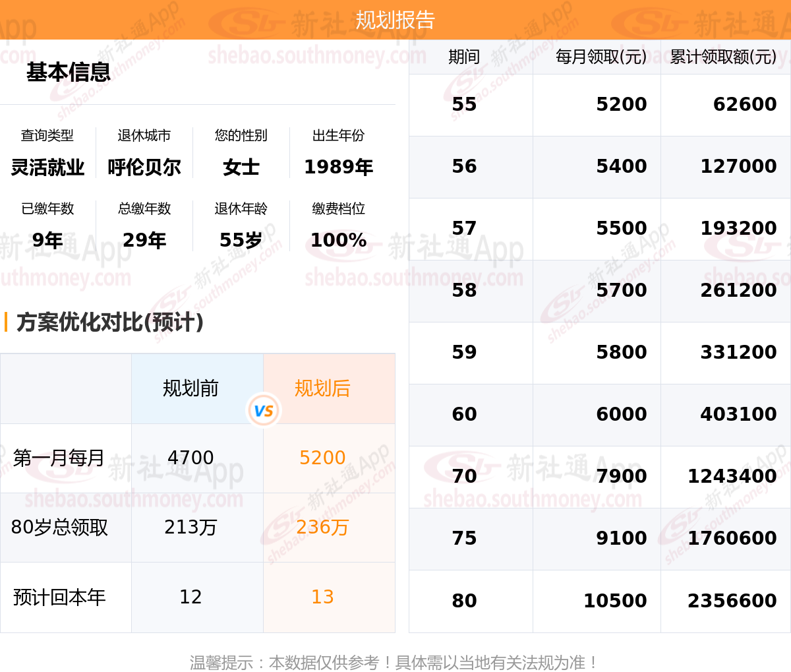This screenshot has width=791, height=672.
Task: Click monthly amount 5700
Action: coord(622,290)
